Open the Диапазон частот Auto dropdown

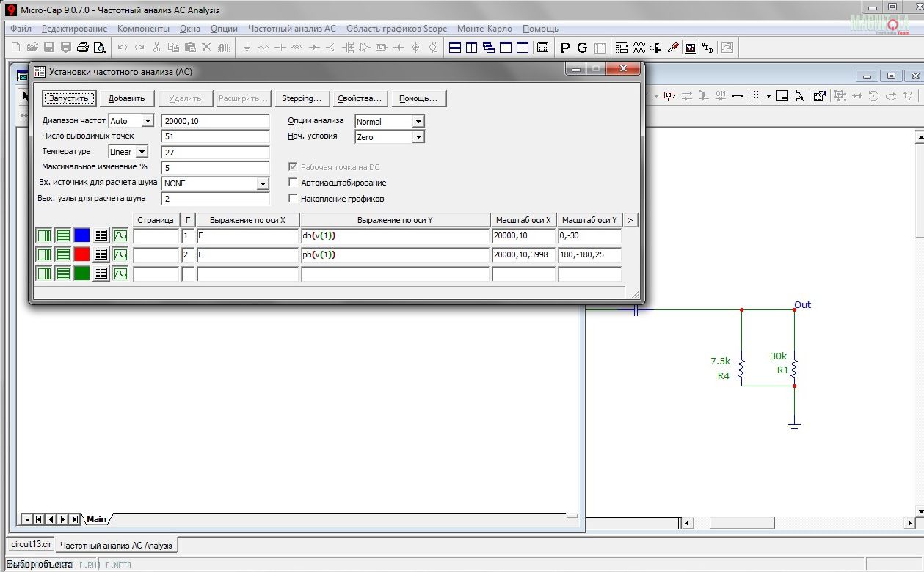pos(148,121)
